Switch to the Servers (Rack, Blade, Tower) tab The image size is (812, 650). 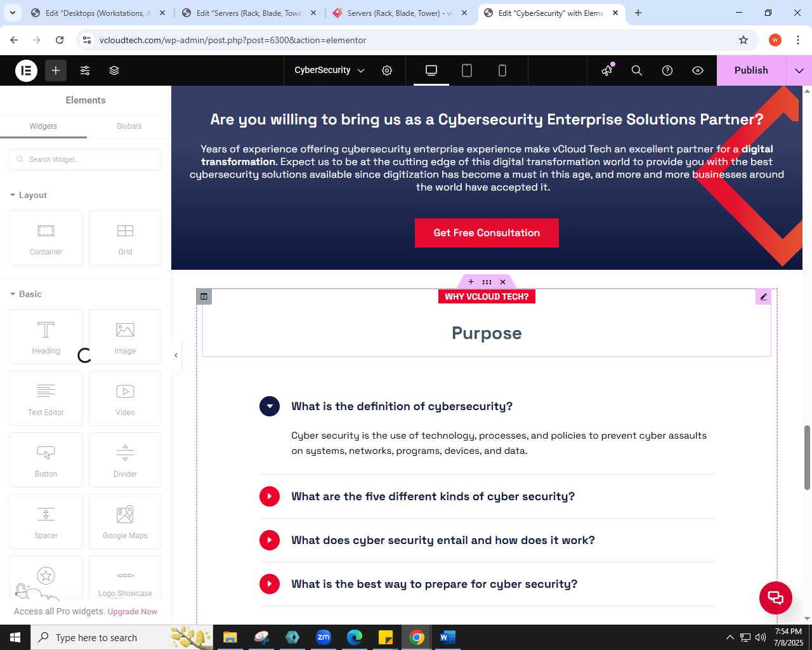(x=400, y=13)
